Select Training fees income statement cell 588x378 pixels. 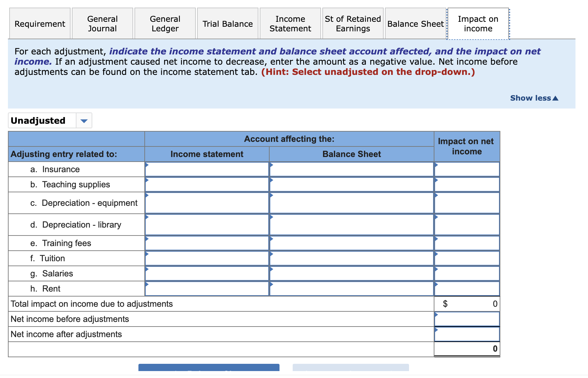pos(207,243)
